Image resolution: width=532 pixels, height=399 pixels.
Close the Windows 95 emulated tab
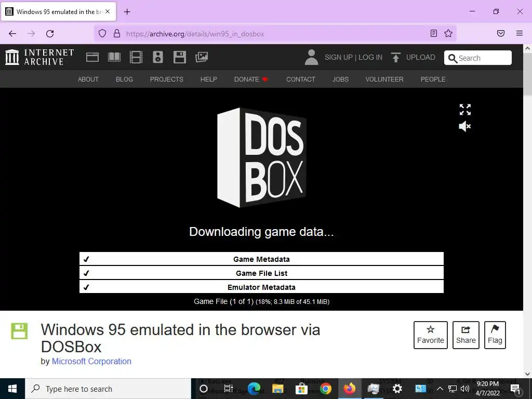[x=108, y=11]
